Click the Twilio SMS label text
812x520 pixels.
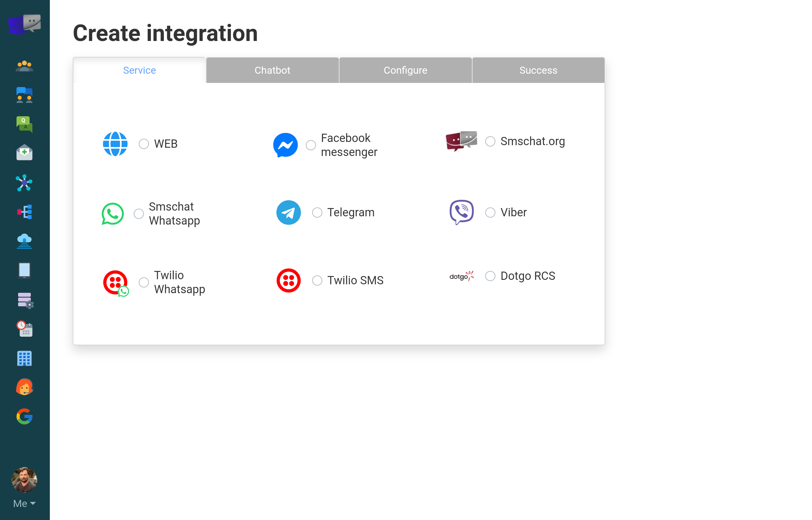355,280
